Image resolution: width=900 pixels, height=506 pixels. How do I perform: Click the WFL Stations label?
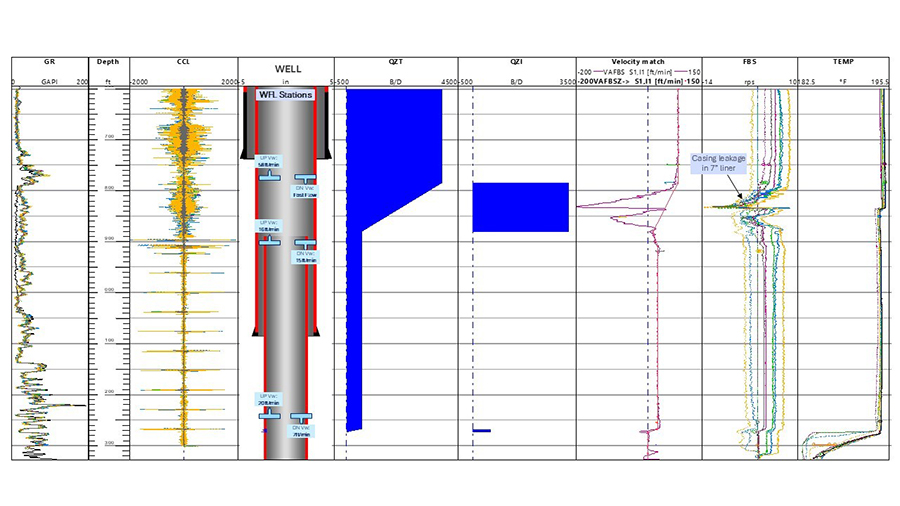click(x=285, y=95)
